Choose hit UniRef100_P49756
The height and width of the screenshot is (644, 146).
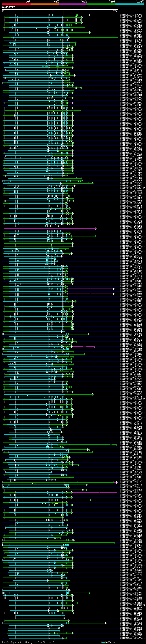(131, 135)
